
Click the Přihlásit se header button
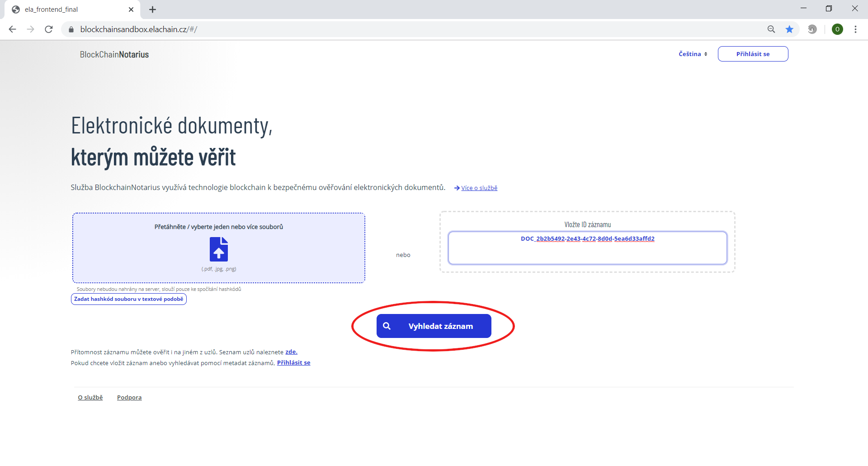click(x=753, y=54)
